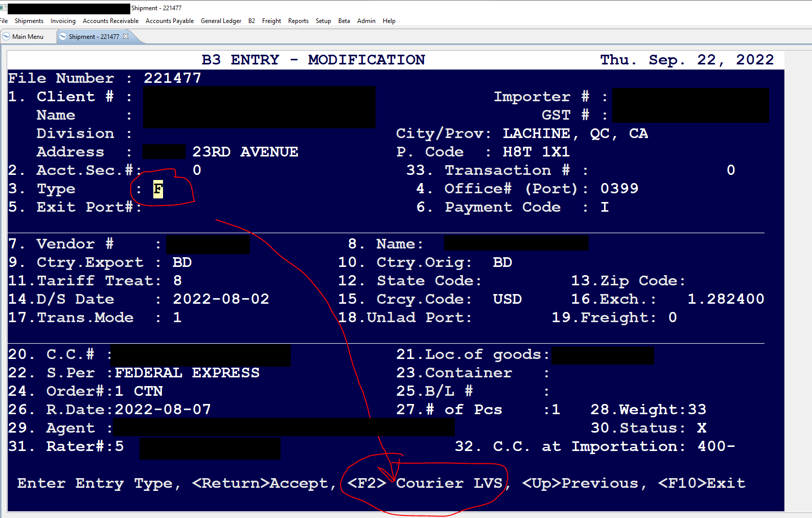Click the Main Menu tab icon
812x518 pixels.
(x=7, y=37)
